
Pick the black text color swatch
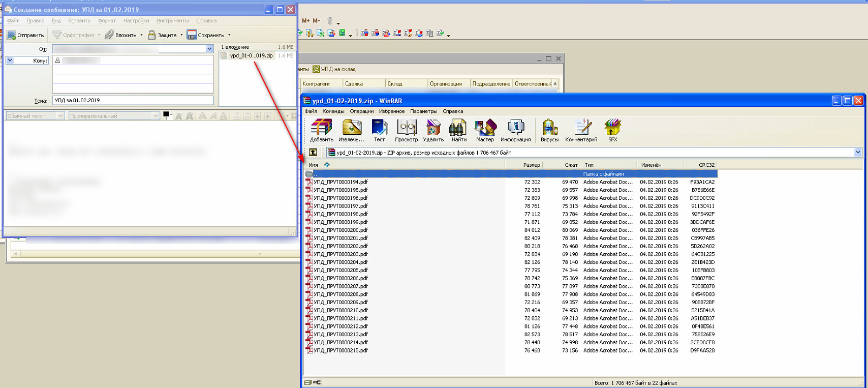click(166, 114)
